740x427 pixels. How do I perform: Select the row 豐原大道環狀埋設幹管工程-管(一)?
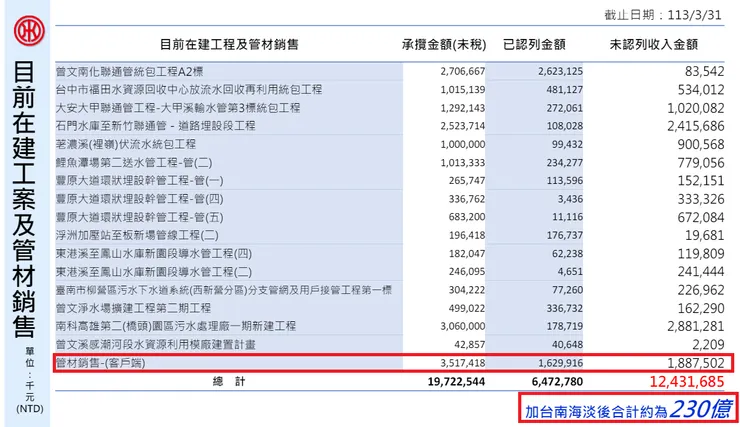coord(390,181)
